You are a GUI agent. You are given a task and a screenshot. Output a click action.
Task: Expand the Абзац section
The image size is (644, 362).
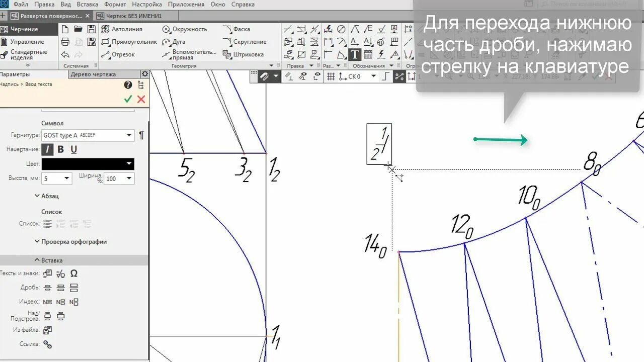pyautogui.click(x=47, y=196)
